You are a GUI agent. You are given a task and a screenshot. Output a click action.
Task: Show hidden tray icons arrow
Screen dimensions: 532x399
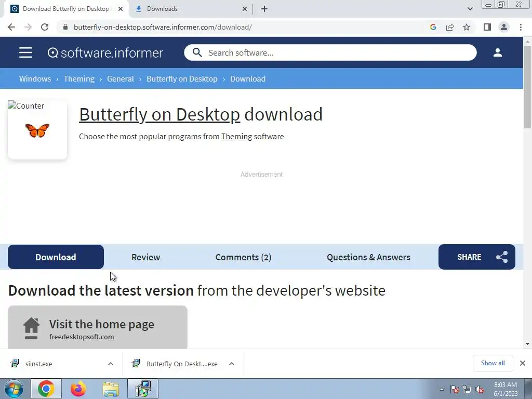(442, 389)
